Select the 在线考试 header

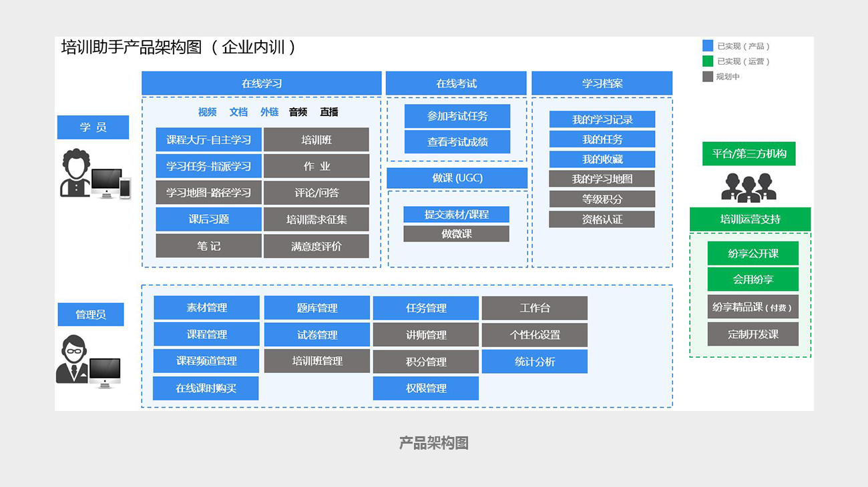457,83
